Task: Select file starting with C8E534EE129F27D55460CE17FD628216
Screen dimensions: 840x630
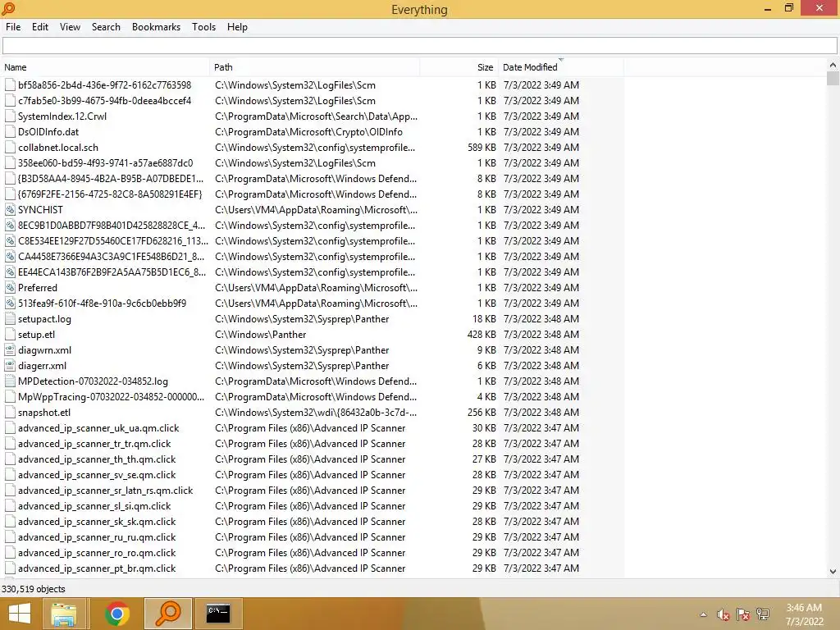Action: [x=113, y=240]
